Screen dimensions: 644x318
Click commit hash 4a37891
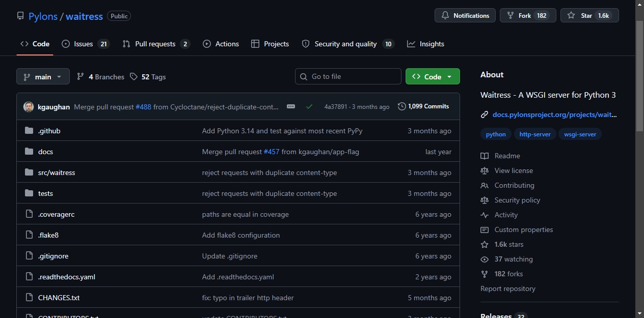pos(335,107)
